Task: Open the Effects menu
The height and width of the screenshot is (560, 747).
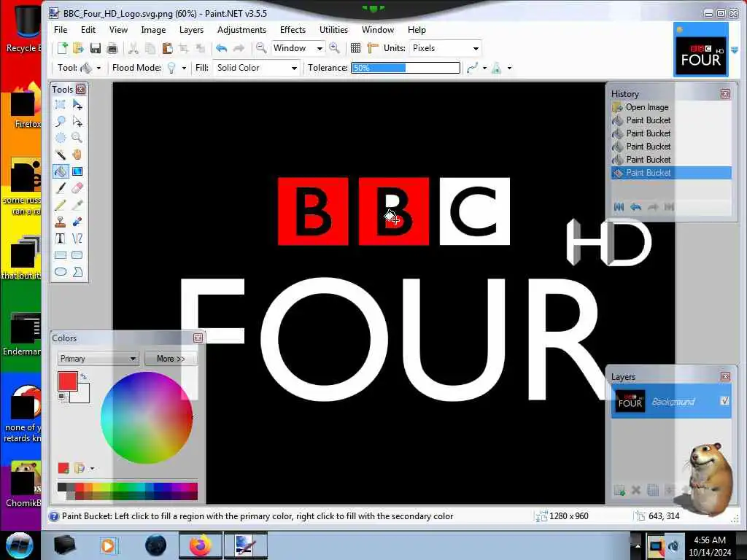Action: point(293,29)
